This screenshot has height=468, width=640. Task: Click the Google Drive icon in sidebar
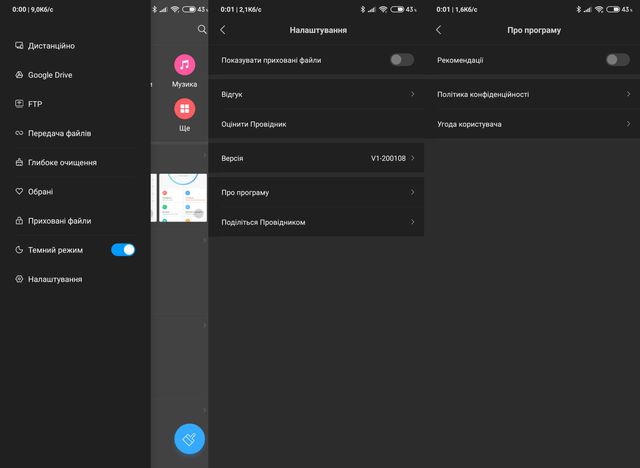click(19, 75)
